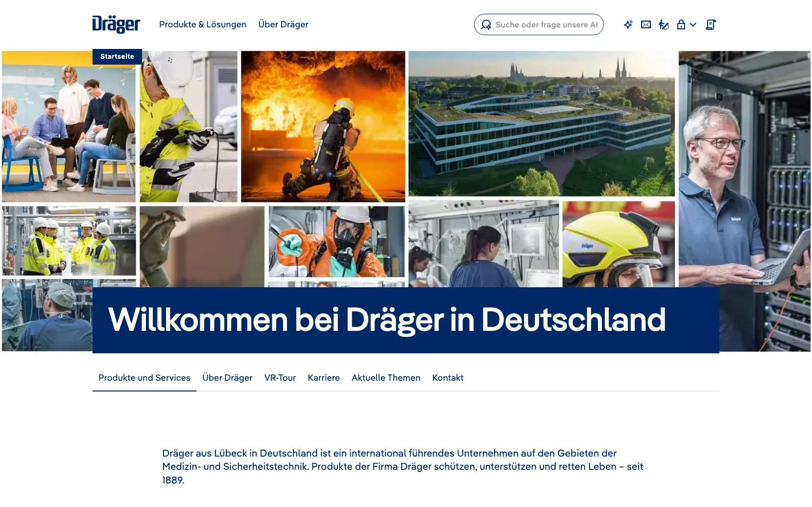812x507 pixels.
Task: Click the 'Dräger aus Lübeck' intro paragraph
Action: pyautogui.click(x=403, y=466)
